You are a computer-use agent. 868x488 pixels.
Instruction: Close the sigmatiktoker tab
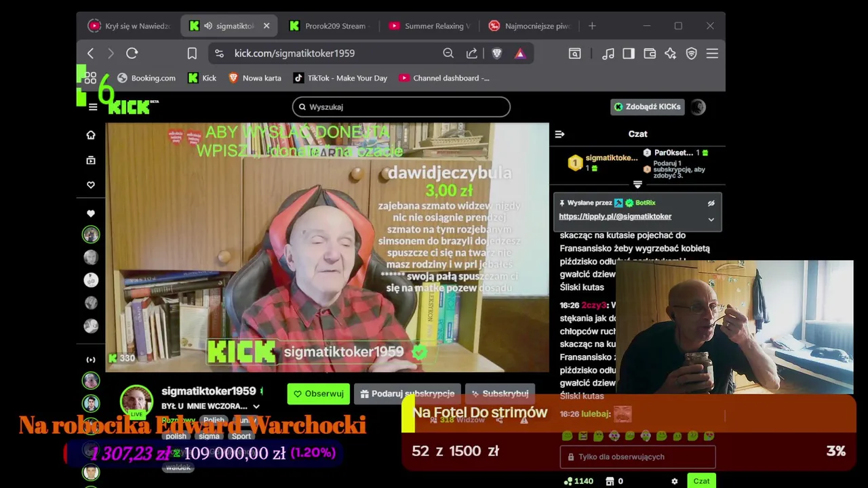[267, 26]
